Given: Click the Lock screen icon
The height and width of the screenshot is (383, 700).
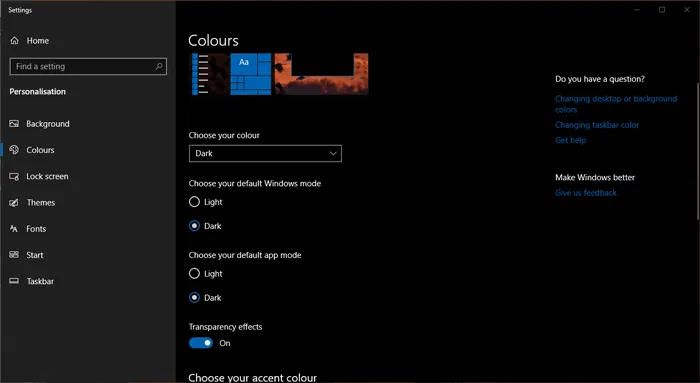Looking at the screenshot, I should point(14,176).
